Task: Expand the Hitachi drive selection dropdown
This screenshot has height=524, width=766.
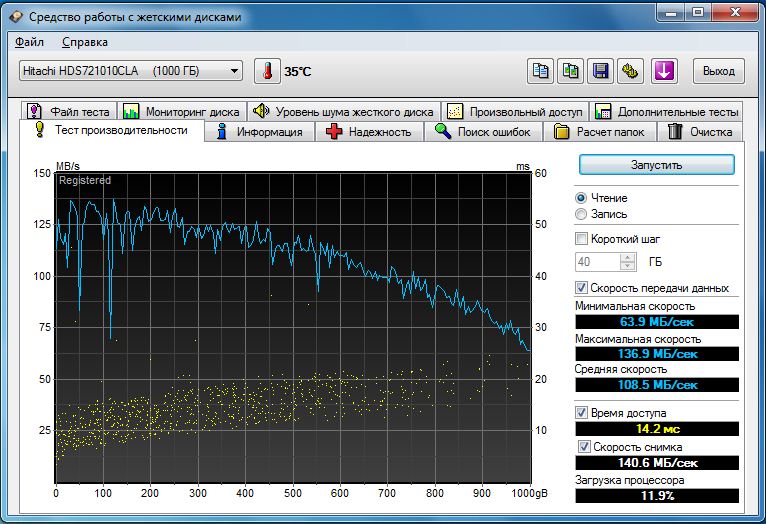Action: pyautogui.click(x=234, y=71)
